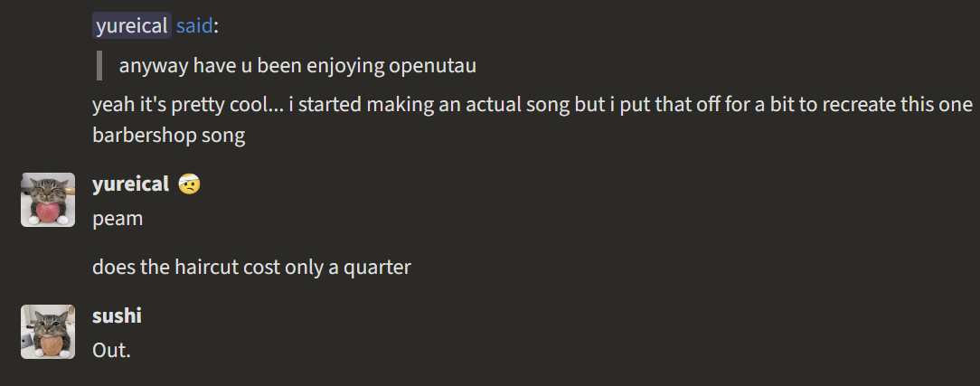Click the bandaged face emoji beside yureical

[x=190, y=184]
